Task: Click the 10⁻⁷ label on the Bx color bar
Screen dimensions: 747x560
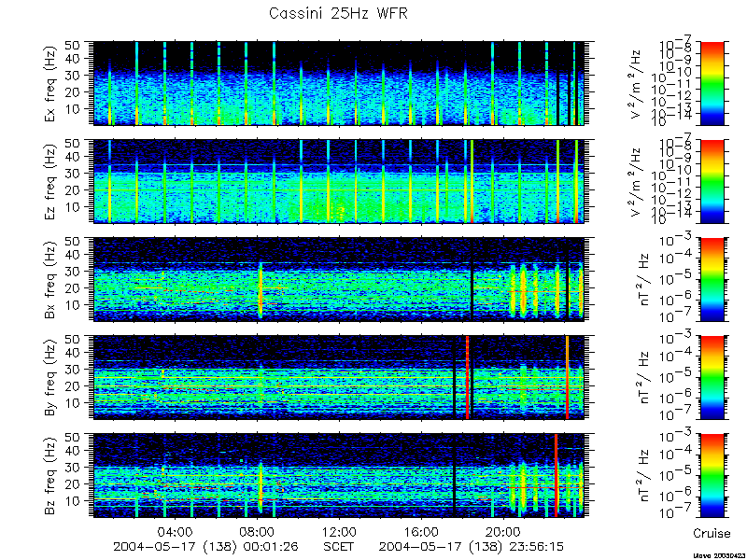Action: tap(676, 317)
